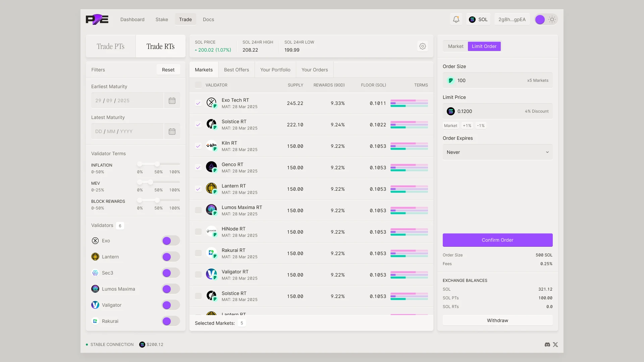This screenshot has height=362, width=644.
Task: Click Genco RT validator logo
Action: click(211, 167)
